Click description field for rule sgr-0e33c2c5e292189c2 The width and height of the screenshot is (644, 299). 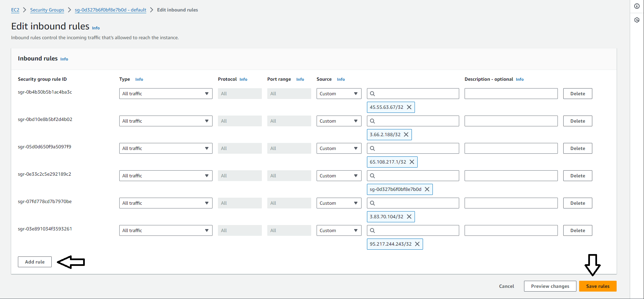511,176
